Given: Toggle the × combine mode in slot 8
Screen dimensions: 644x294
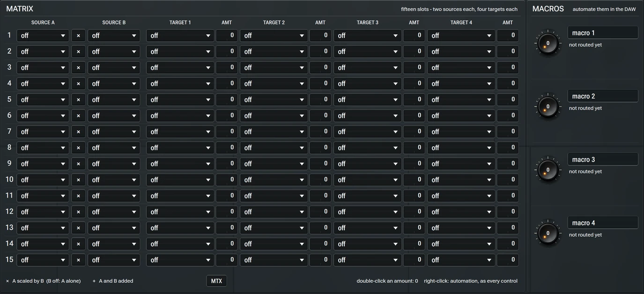Looking at the screenshot, I should (78, 148).
